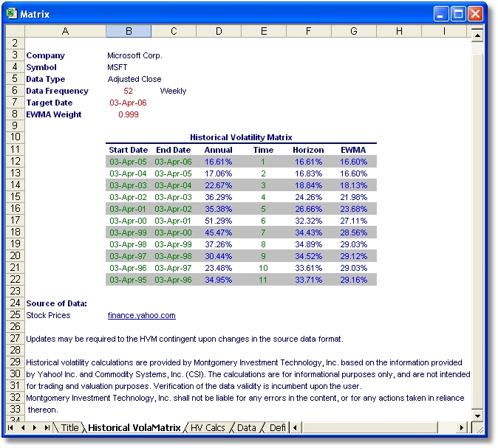Click the Annual column heading cell

coord(219,150)
